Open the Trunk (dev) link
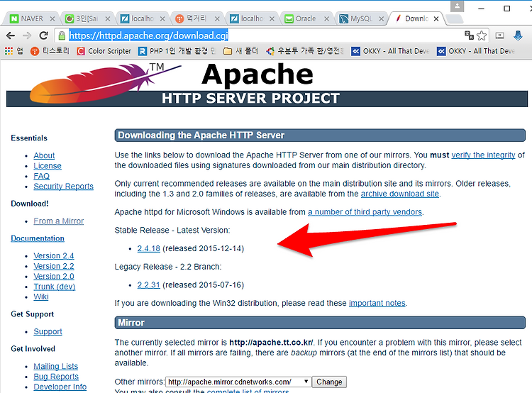Screen dimensions: 532x393 (x=55, y=287)
